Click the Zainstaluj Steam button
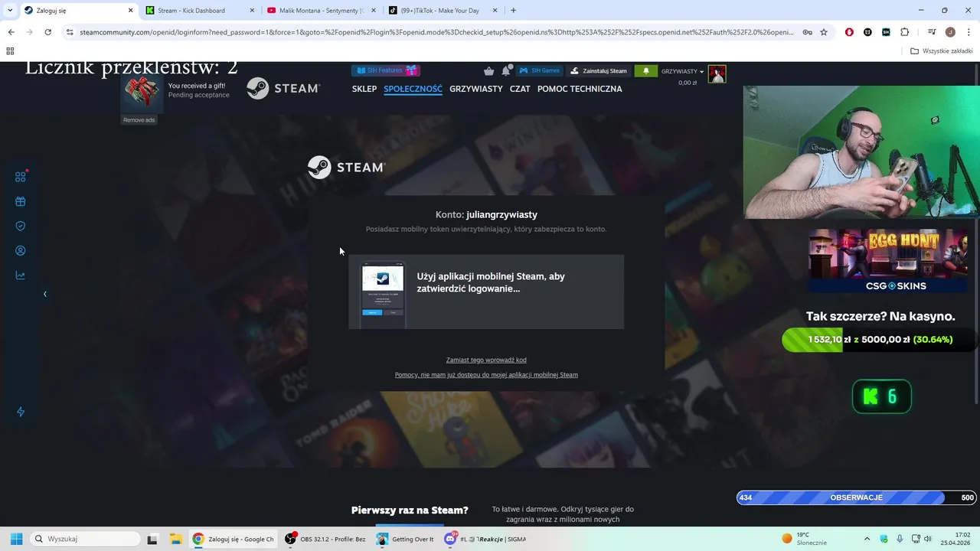The height and width of the screenshot is (551, 980). point(599,71)
